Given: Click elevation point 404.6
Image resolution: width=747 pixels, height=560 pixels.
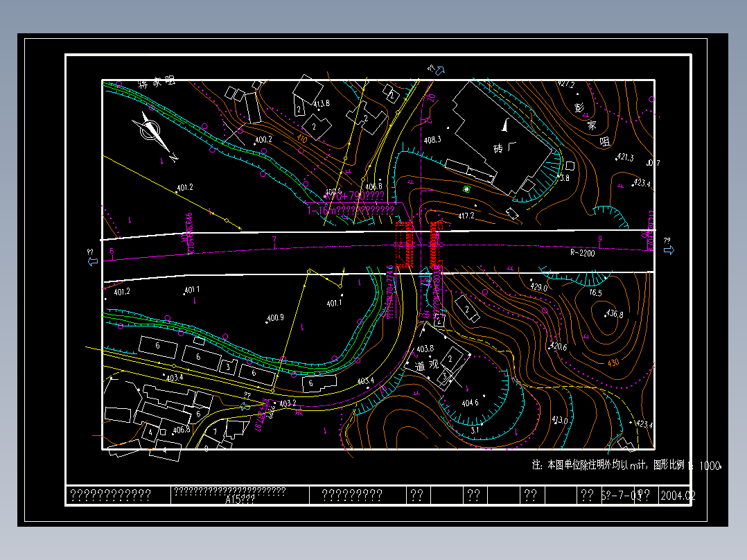Looking at the screenshot, I should (x=470, y=403).
